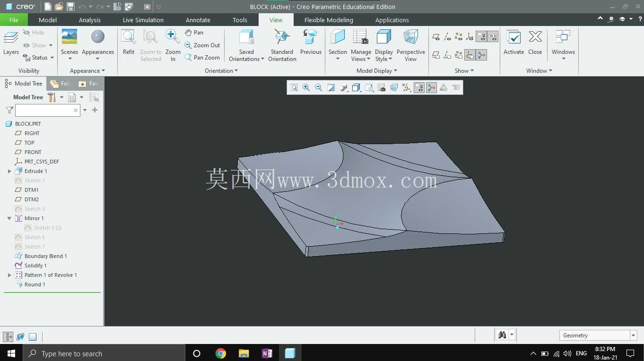Toggle coordinate system display in Show group
Viewport: 644px width, 361px height.
coord(470,36)
